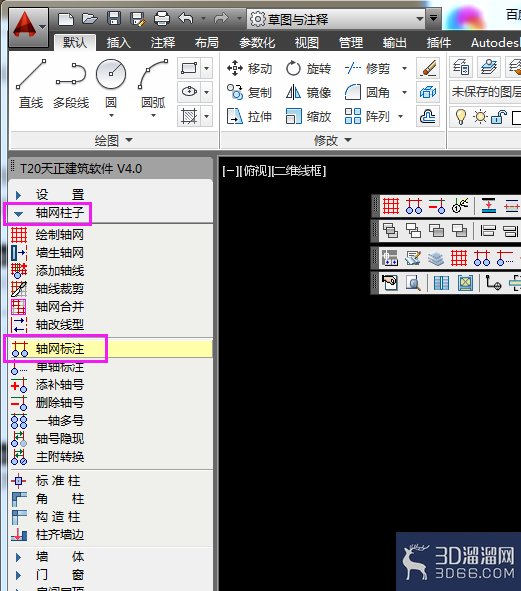The height and width of the screenshot is (591, 521).
Task: Open the quick access toolbar customize arrow
Action: 433,18
